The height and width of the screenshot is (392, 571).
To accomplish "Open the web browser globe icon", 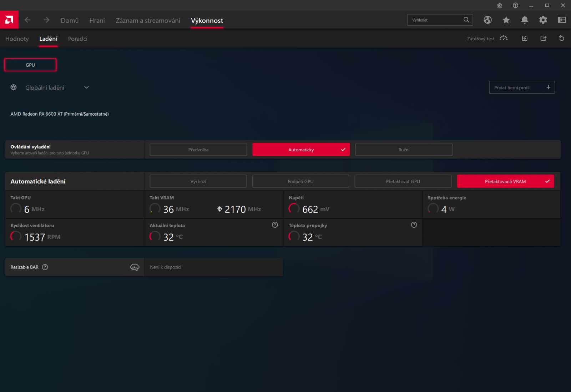I will click(487, 20).
